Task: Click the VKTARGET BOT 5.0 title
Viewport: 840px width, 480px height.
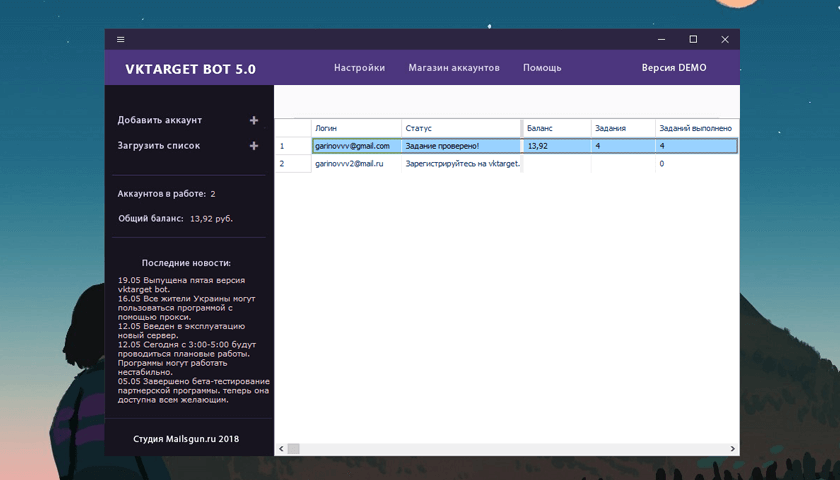Action: (x=190, y=69)
